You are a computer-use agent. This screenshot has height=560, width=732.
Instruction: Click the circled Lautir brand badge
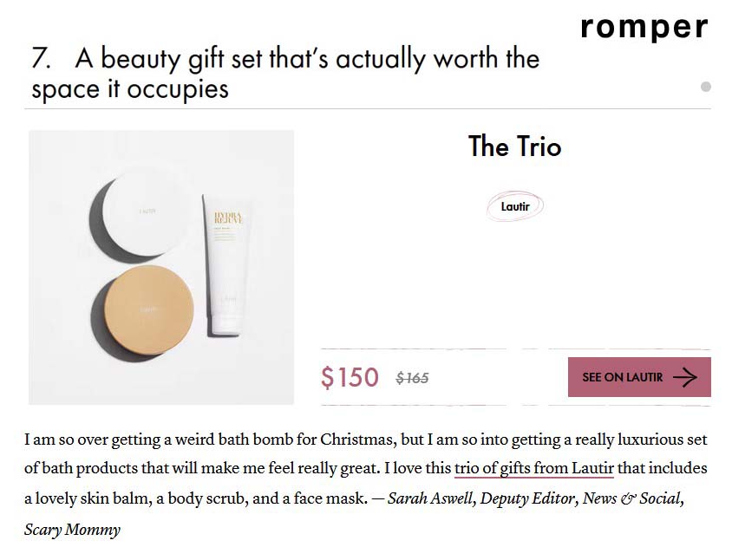pos(515,206)
